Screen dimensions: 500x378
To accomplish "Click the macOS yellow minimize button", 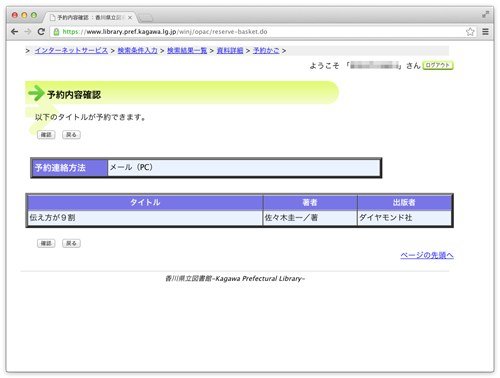I will point(24,15).
